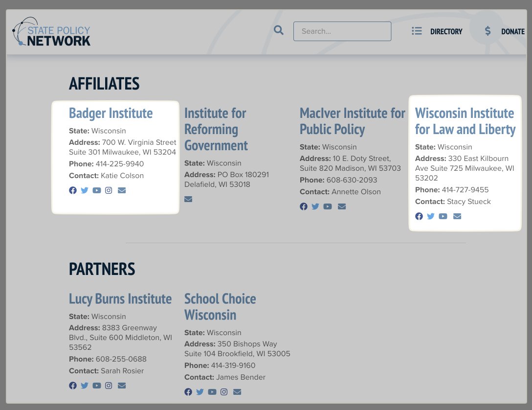The width and height of the screenshot is (532, 410).
Task: Open the Directory list icon
Action: click(x=417, y=31)
